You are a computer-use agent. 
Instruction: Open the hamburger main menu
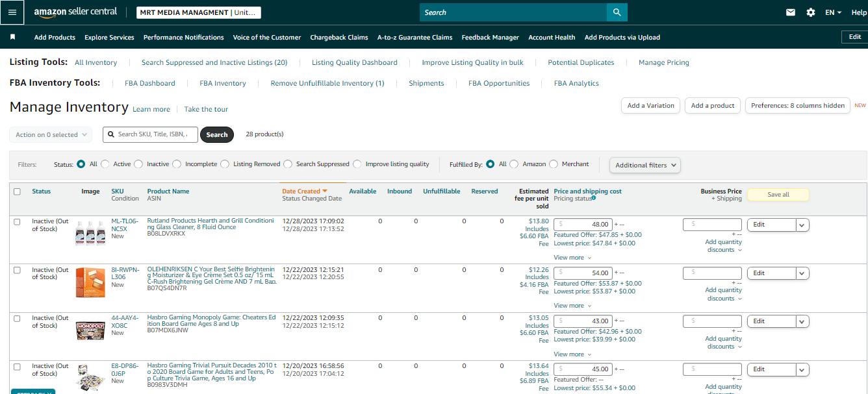click(x=12, y=12)
